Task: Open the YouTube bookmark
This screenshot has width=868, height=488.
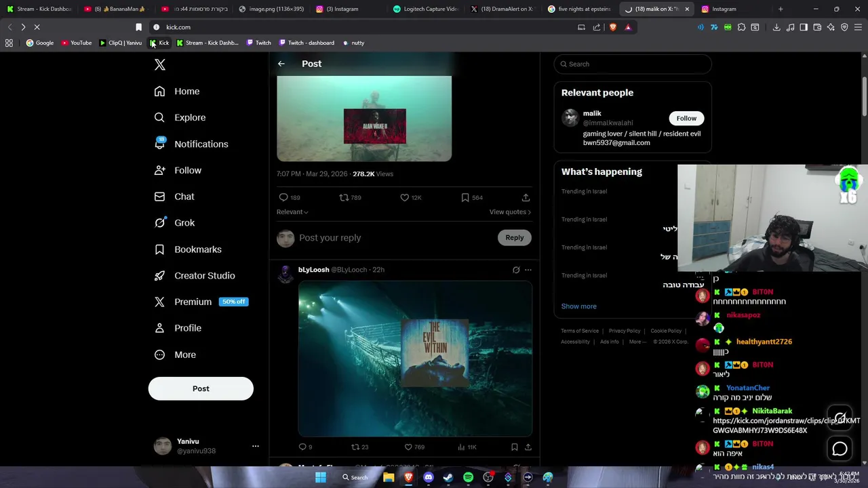Action: pyautogui.click(x=77, y=43)
